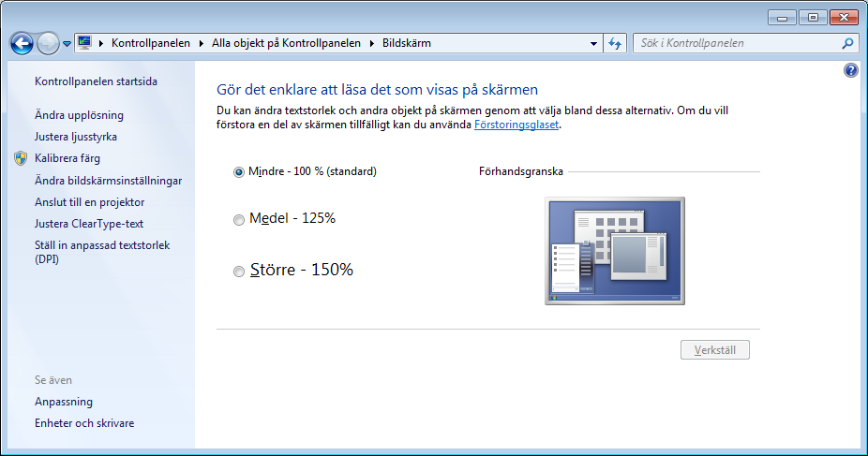This screenshot has height=456, width=868.
Task: Click the shield icon beside Kalibrera färg
Action: (x=21, y=158)
